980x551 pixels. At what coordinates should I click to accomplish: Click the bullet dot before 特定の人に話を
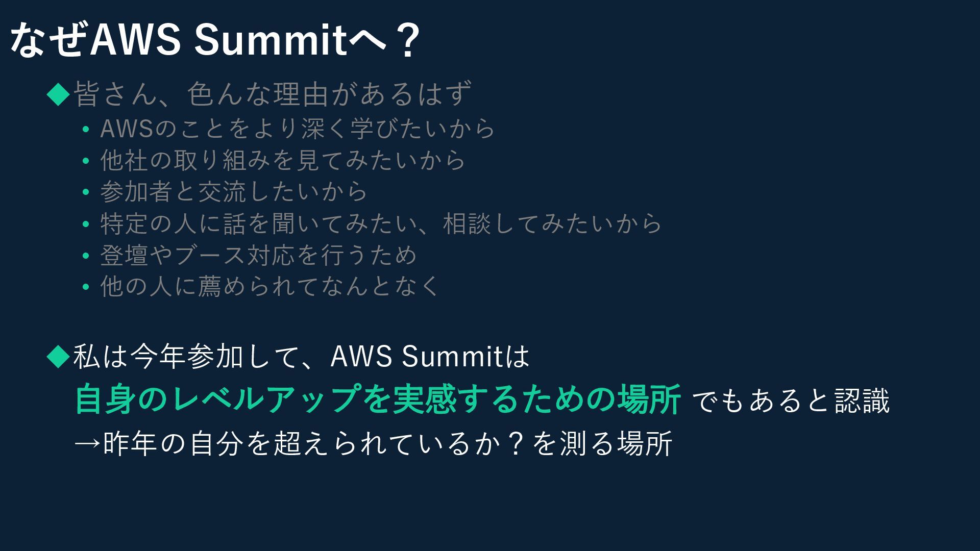tap(86, 224)
